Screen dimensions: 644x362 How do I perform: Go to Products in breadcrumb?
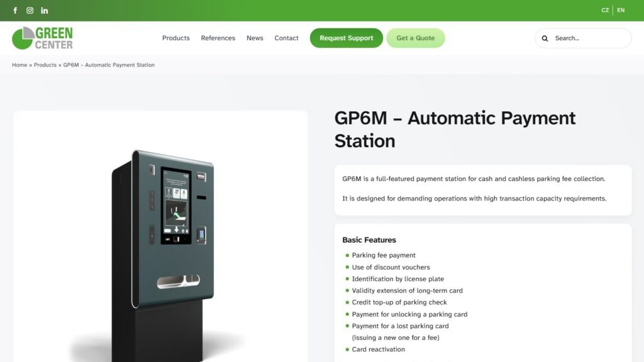point(45,65)
